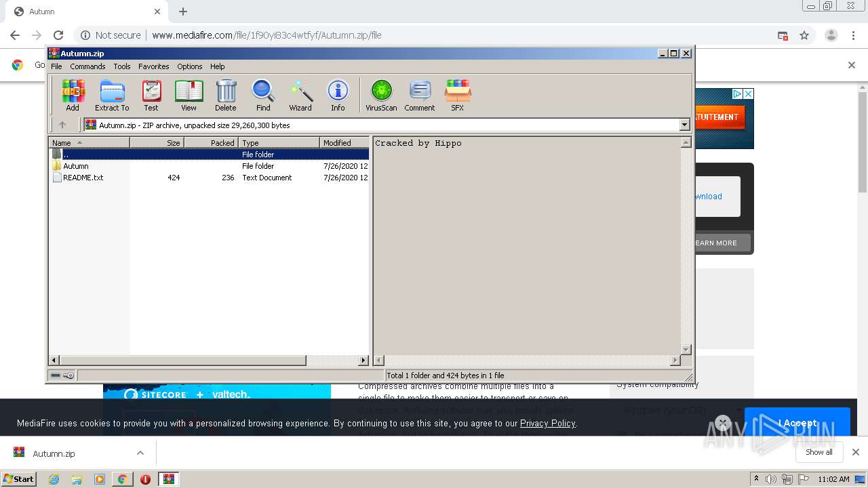Show hidden system tray icons
This screenshot has height=488, width=868.
pos(757,479)
